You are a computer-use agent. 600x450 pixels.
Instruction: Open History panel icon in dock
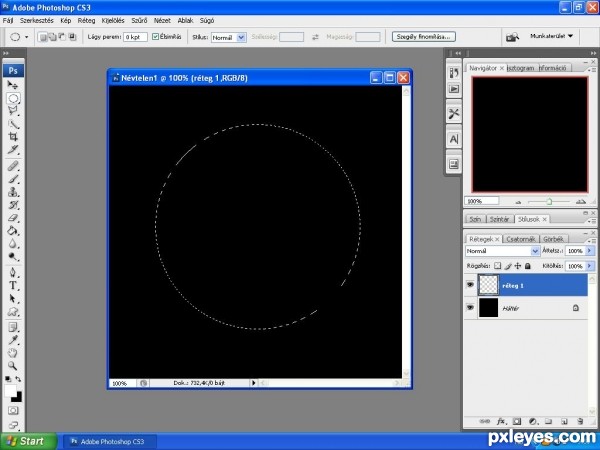click(x=454, y=72)
